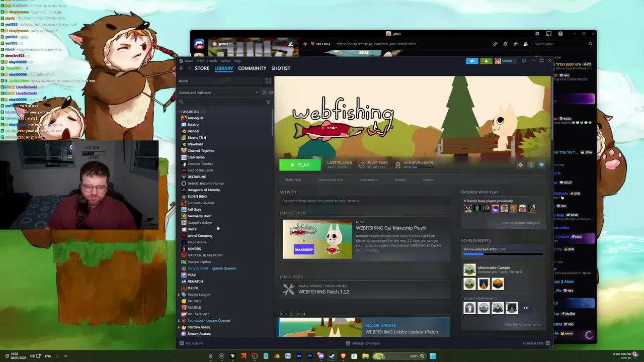
Task: Toggle the Webfishing favorite heart icon
Action: point(541,165)
